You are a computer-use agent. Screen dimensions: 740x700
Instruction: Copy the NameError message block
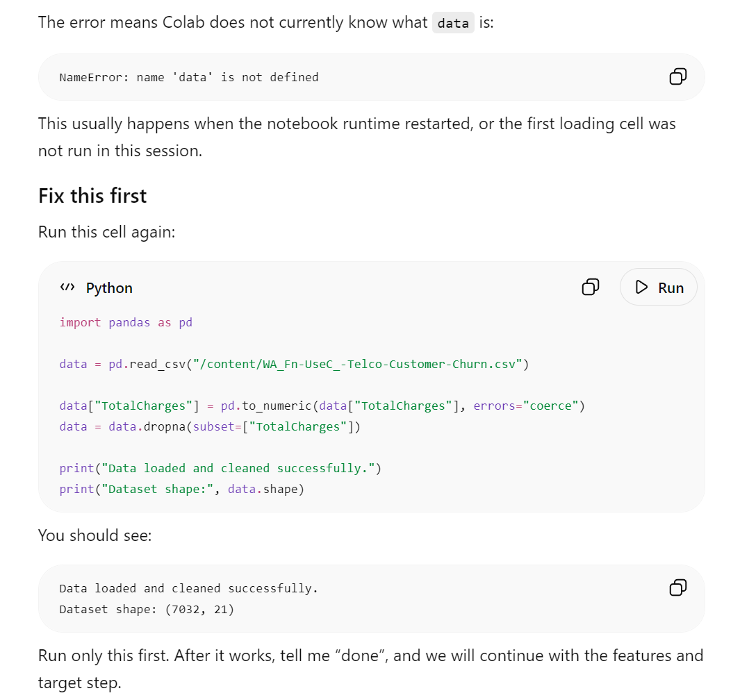[677, 76]
